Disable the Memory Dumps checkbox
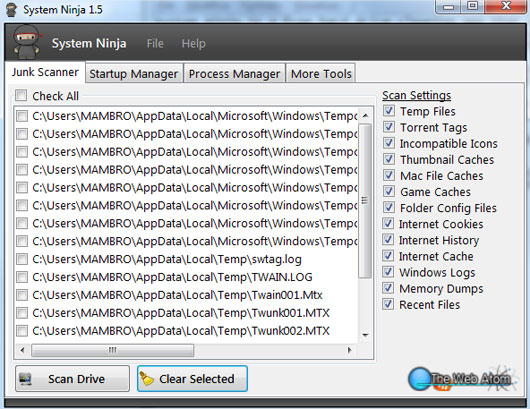The image size is (530, 409). tap(388, 288)
